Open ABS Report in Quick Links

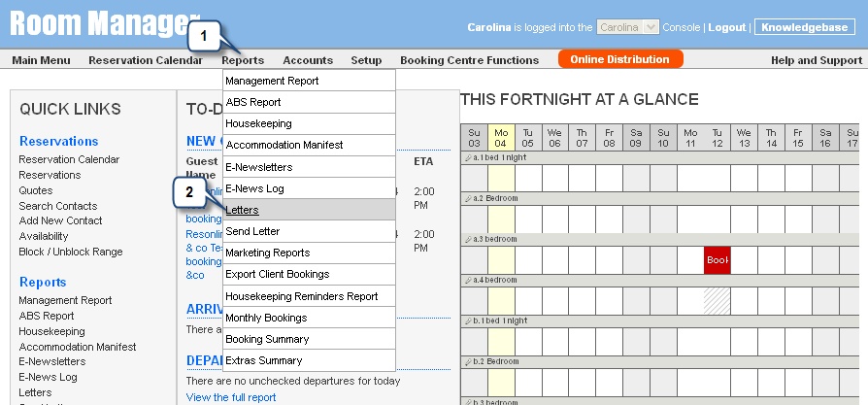point(47,316)
